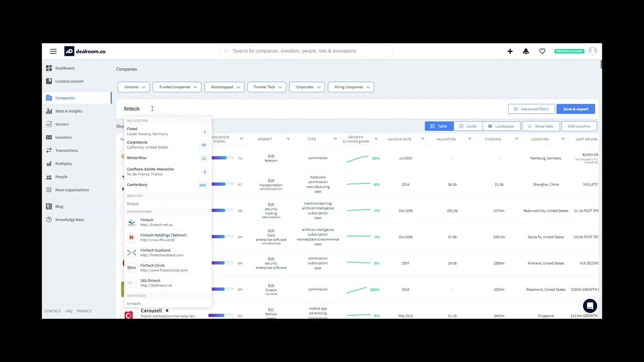The image size is (644, 362).
Task: Click the Edit columns button
Action: pyautogui.click(x=579, y=126)
